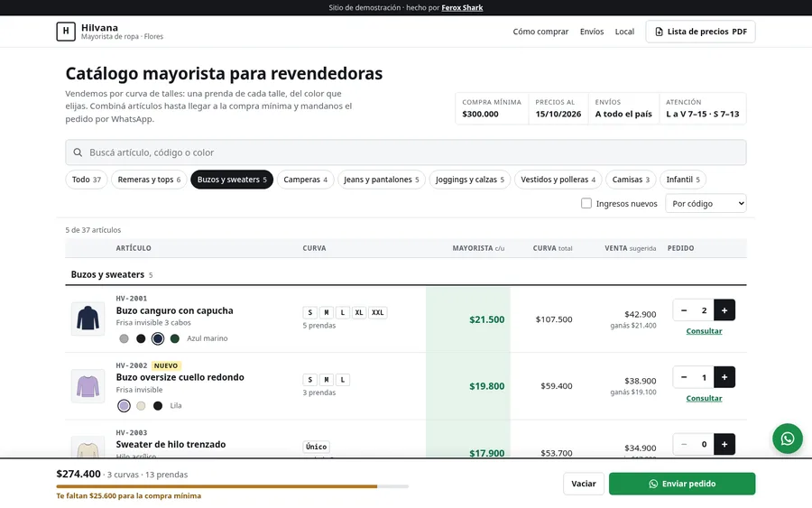Click the XXL size tag on HV-2001
Viewport: 812px width, 508px height.
[377, 312]
